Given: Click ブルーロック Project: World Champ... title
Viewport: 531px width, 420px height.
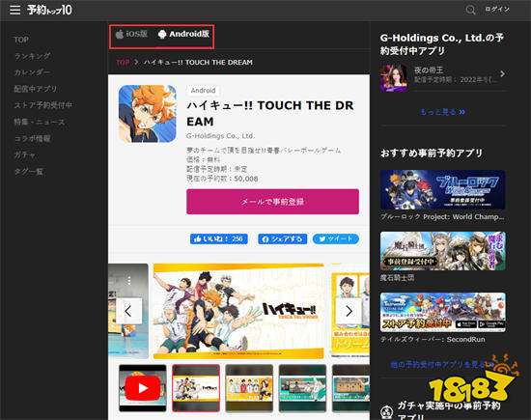Looking at the screenshot, I should pyautogui.click(x=442, y=217).
